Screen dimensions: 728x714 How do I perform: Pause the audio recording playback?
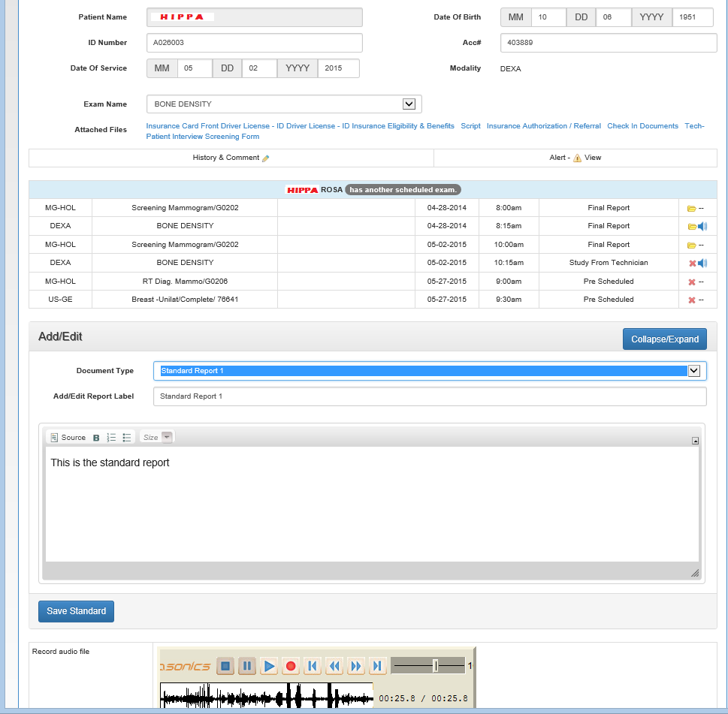[x=246, y=666]
